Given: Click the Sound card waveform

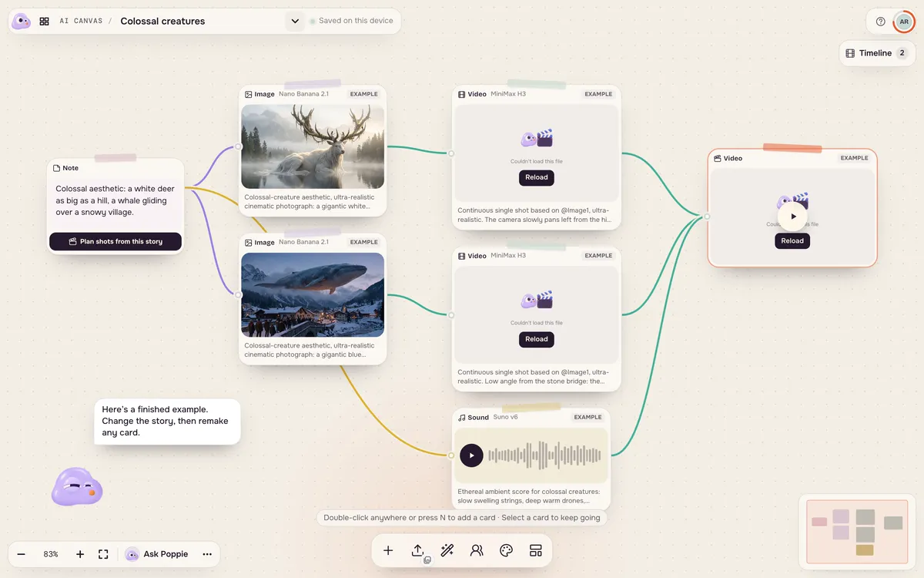Looking at the screenshot, I should 545,455.
